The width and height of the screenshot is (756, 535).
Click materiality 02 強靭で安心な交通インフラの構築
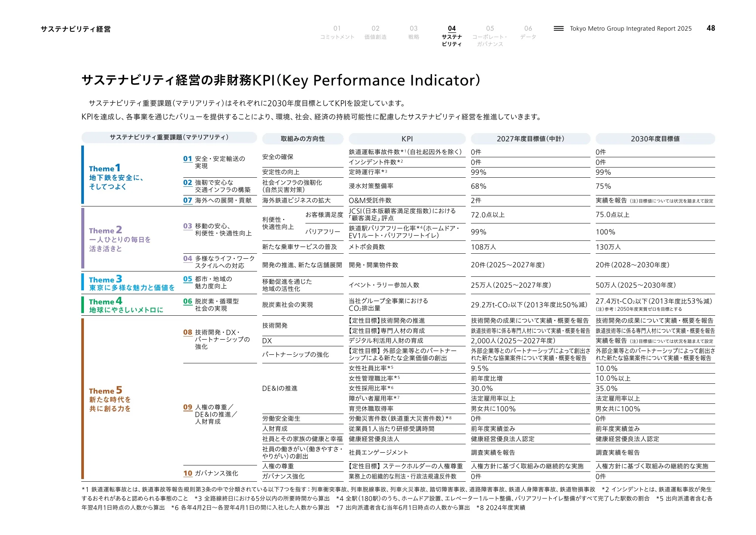pyautogui.click(x=217, y=186)
